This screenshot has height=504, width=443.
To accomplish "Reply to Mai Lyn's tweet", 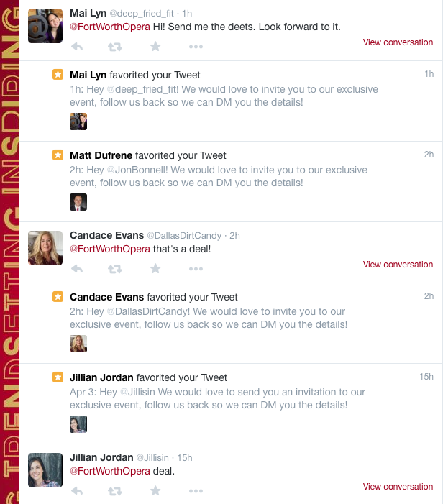I will click(77, 47).
